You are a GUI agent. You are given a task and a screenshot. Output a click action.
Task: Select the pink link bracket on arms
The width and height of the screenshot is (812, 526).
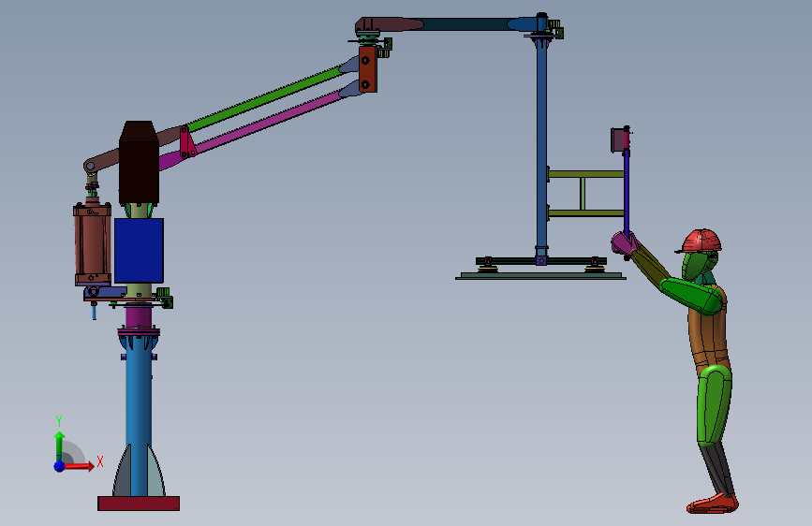click(187, 141)
